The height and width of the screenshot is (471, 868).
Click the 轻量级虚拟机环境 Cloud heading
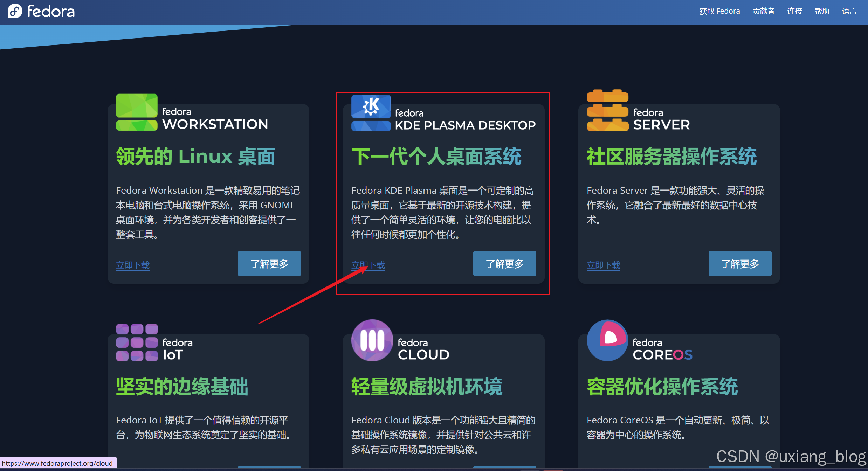(x=427, y=387)
